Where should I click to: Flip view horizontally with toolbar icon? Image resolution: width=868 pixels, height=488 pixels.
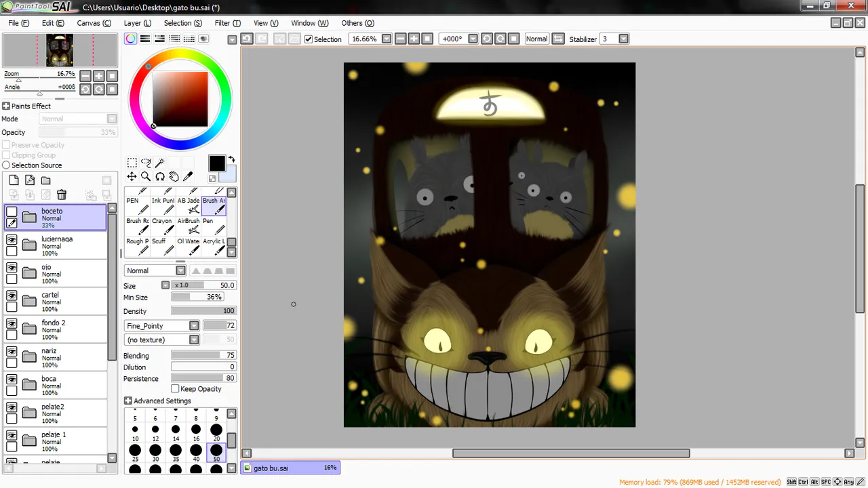(x=558, y=39)
